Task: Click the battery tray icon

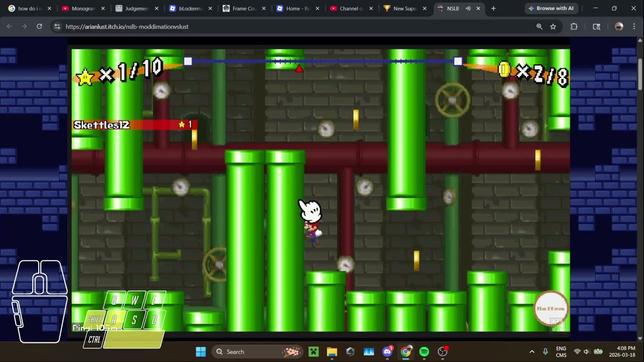Action: pos(598,351)
